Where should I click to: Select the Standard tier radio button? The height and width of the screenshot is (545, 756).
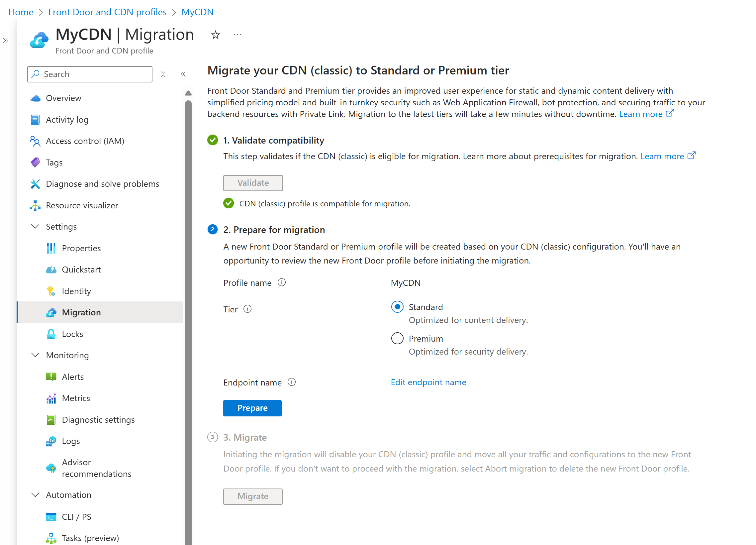point(397,306)
